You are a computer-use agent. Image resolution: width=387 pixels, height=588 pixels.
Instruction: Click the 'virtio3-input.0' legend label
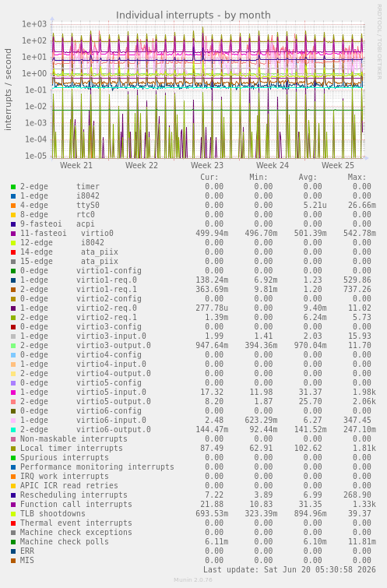(111, 336)
